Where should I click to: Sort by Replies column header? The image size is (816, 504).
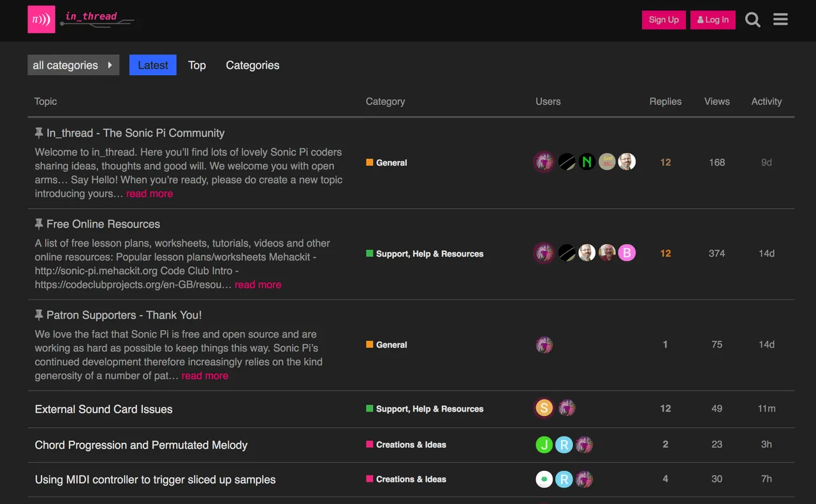coord(666,101)
